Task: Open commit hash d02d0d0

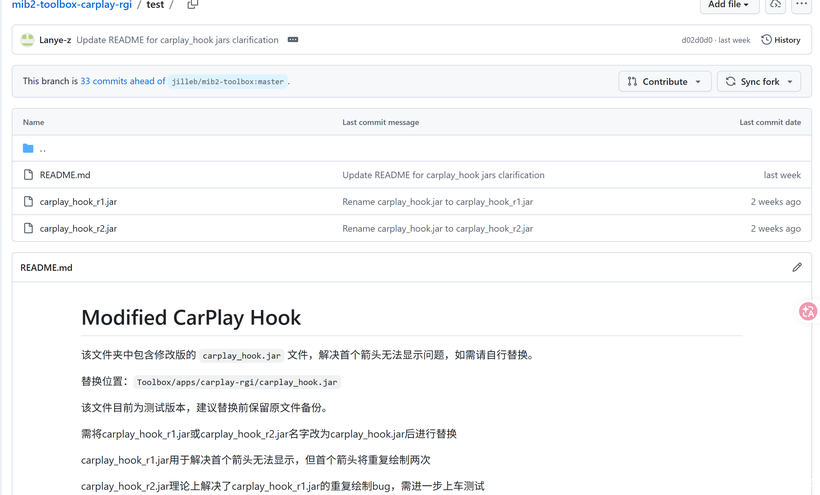Action: click(x=697, y=40)
